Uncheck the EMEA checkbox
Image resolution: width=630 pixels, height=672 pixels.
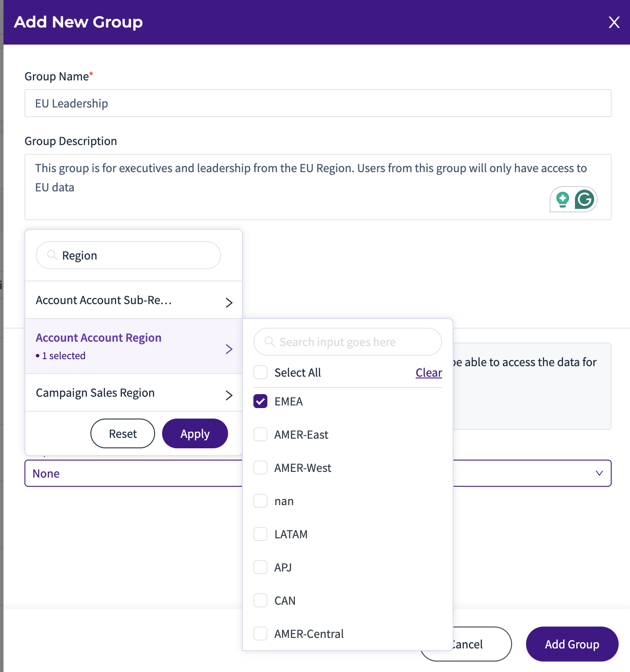(x=260, y=401)
